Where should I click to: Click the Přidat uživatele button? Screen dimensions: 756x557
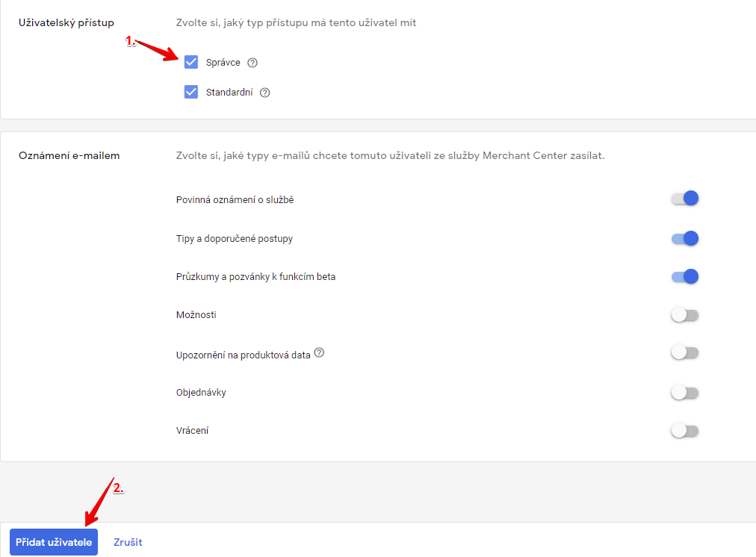54,542
